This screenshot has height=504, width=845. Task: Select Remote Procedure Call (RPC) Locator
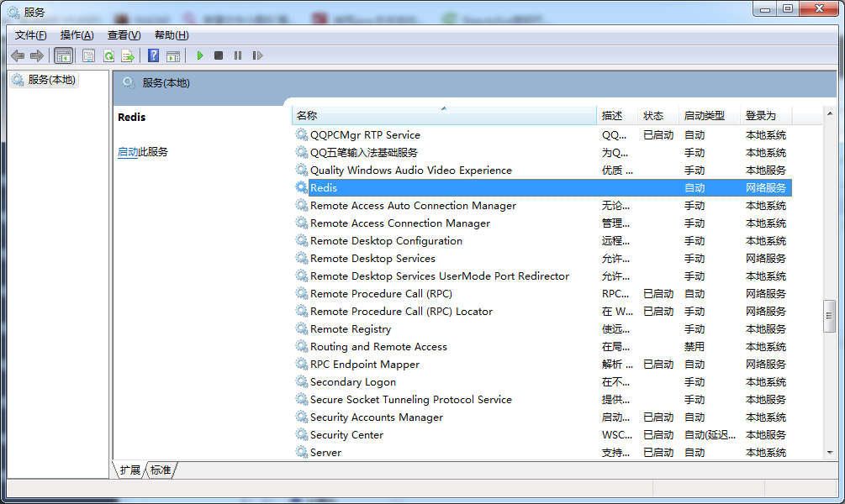coord(401,312)
